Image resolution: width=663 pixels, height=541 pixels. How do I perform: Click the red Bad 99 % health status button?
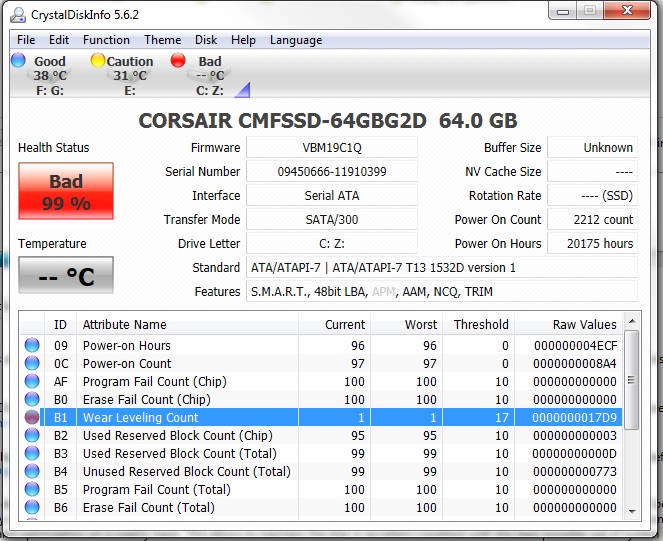click(66, 191)
